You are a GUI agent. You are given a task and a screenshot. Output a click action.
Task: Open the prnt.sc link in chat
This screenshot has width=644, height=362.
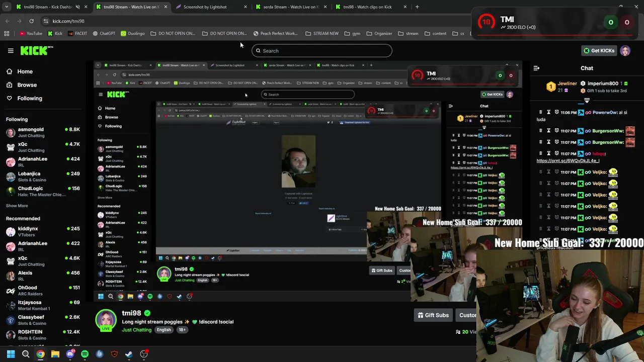pos(568,161)
